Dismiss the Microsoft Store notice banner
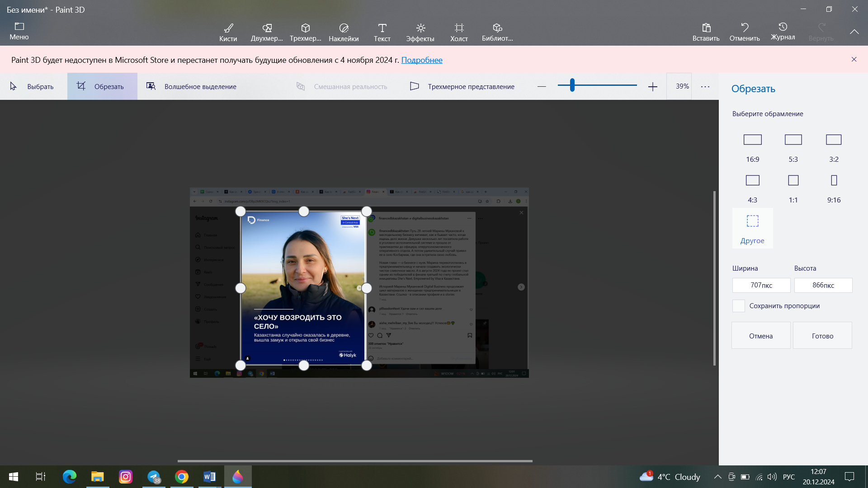Screen dimensions: 868x488 pos(854,60)
